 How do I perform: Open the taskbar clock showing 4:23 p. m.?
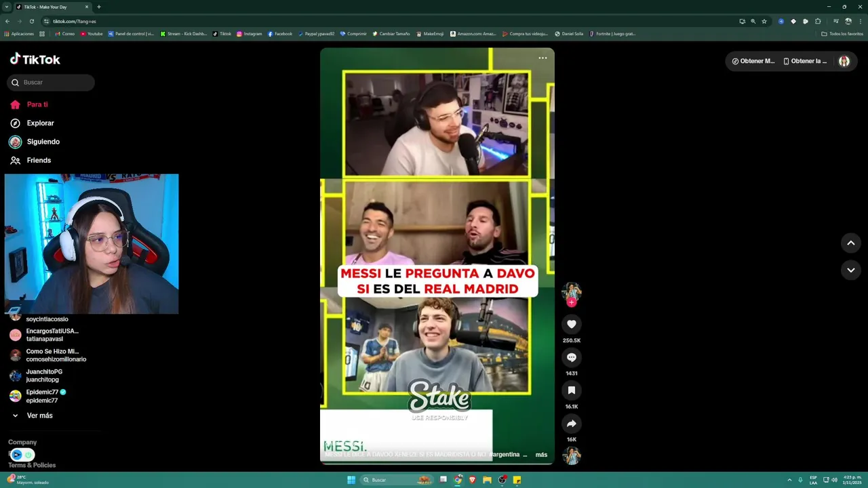(x=852, y=480)
